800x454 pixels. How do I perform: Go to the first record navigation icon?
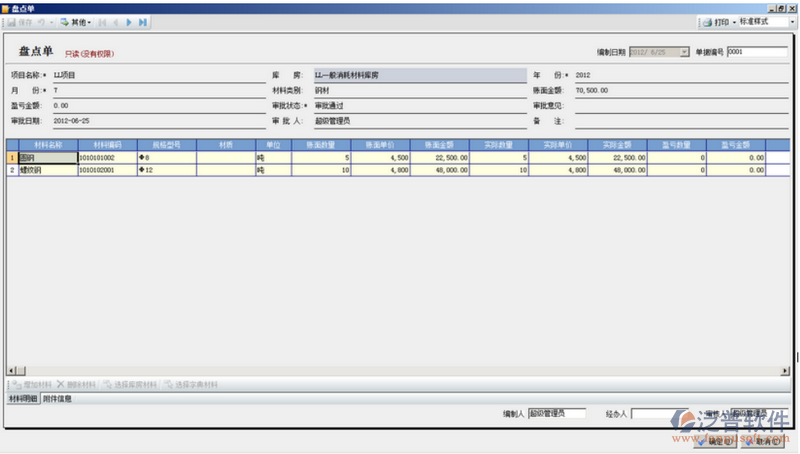pos(102,21)
